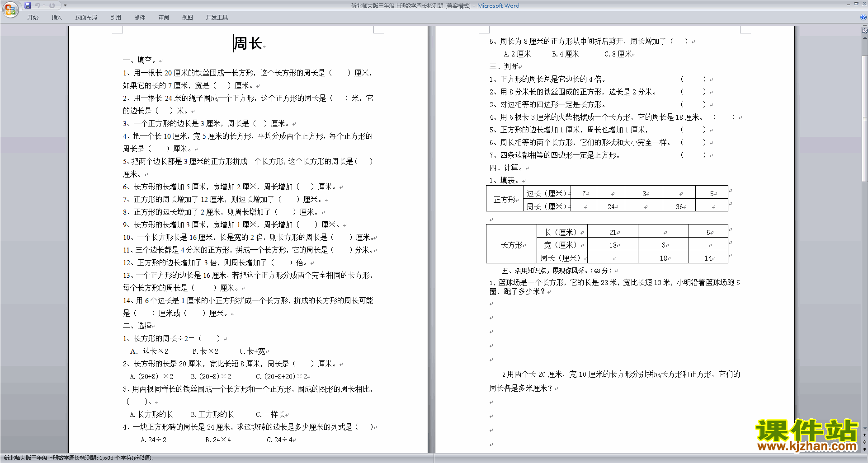Open the 邮件 ribbon tab

(x=140, y=18)
